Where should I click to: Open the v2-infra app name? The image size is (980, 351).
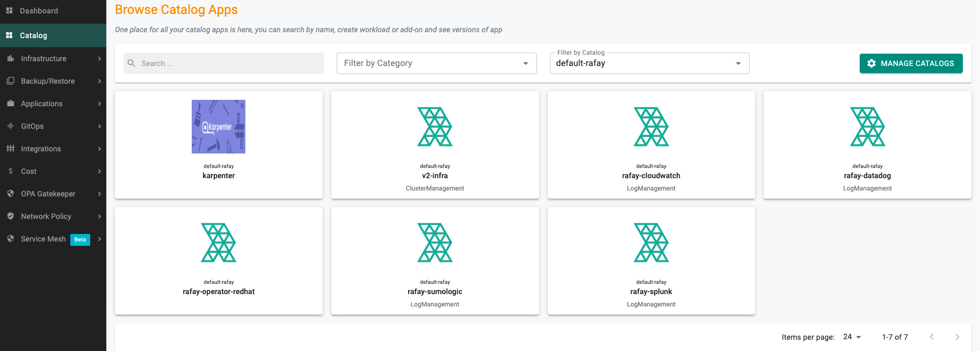coord(435,175)
